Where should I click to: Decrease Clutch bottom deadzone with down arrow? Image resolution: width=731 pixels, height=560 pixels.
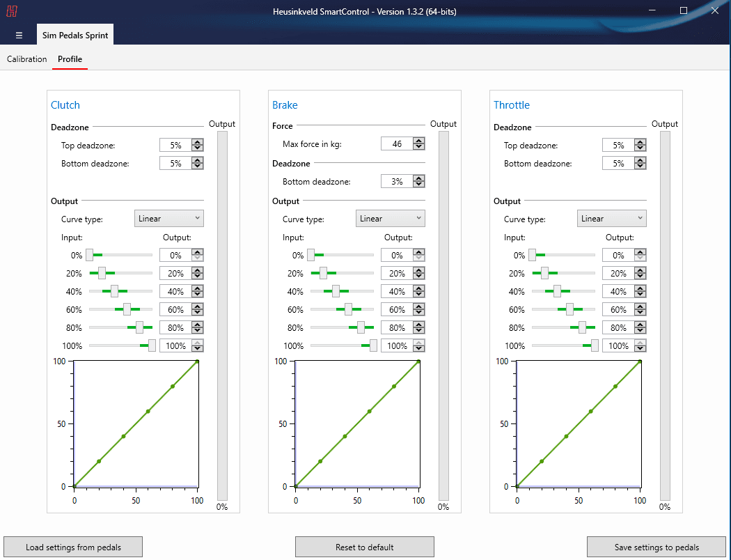tap(198, 166)
